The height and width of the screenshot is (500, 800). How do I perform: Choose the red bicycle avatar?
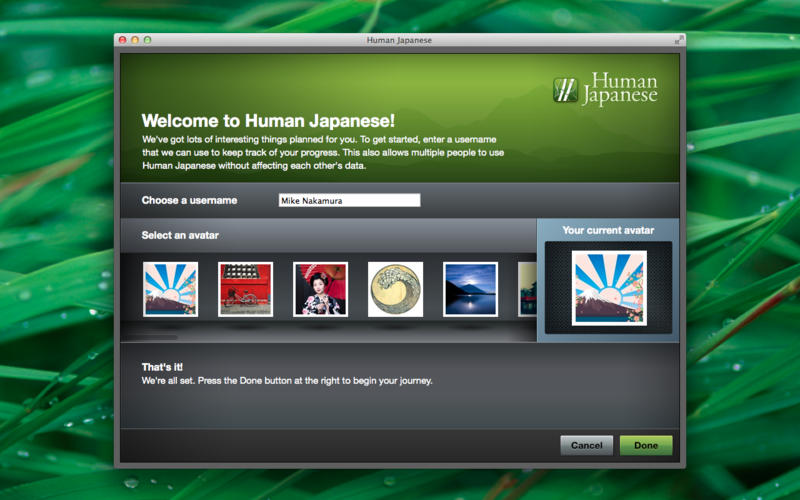[x=245, y=289]
